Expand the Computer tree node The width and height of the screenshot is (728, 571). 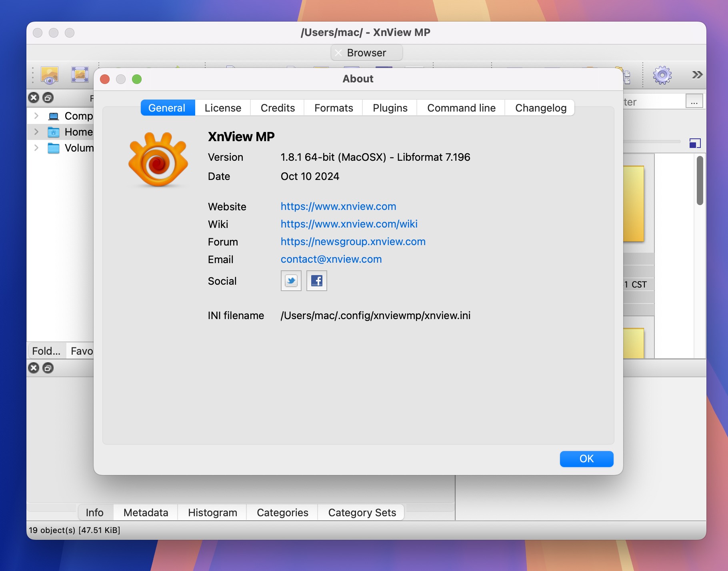click(36, 116)
